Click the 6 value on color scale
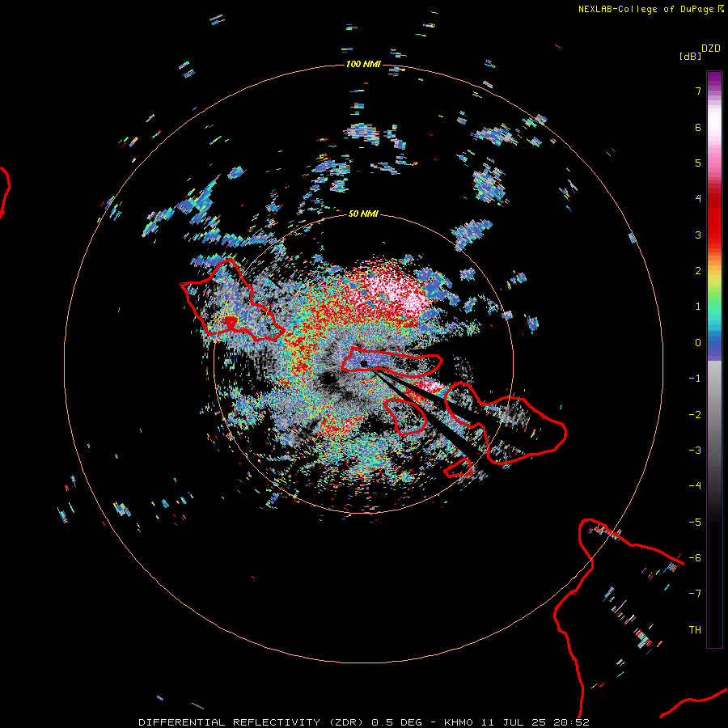This screenshot has height=728, width=728. [698, 127]
